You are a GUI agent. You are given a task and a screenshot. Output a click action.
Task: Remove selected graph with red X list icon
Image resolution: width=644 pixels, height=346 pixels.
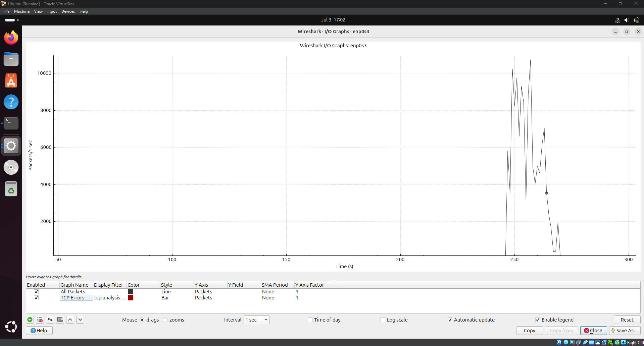point(40,320)
